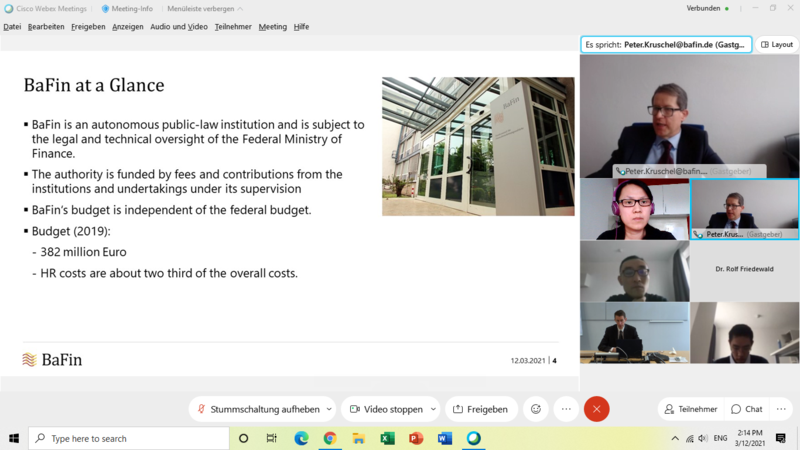This screenshot has width=800, height=450.
Task: Click the Cisco Webex Meetings title icon
Action: pos(9,9)
